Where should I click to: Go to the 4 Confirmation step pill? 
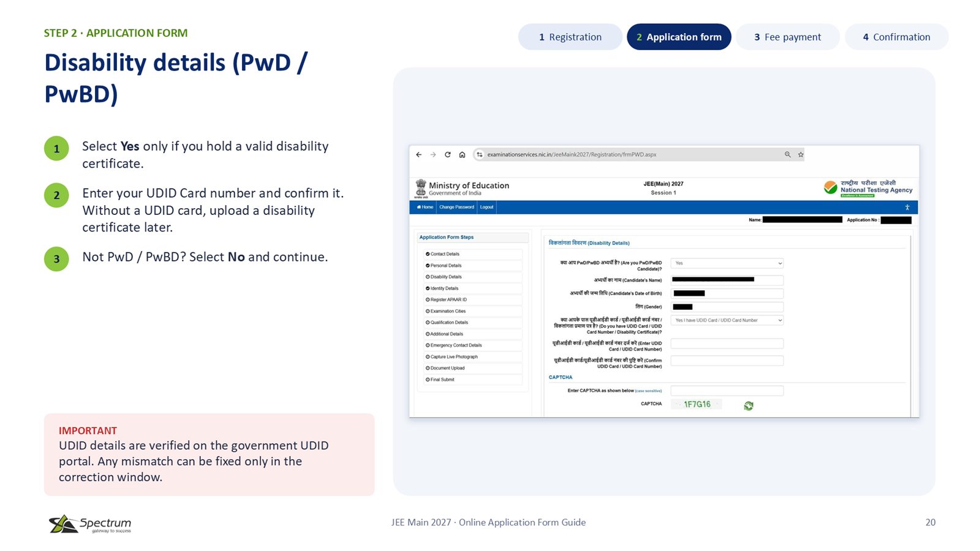[897, 37]
